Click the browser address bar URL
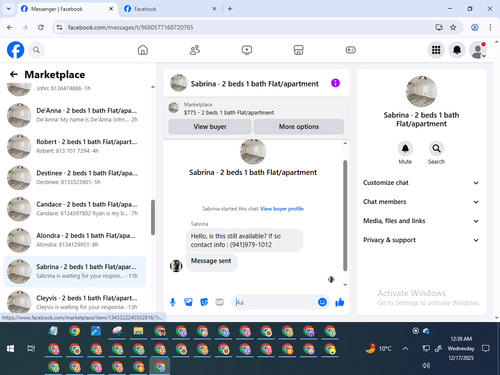This screenshot has width=500, height=375. tap(130, 27)
